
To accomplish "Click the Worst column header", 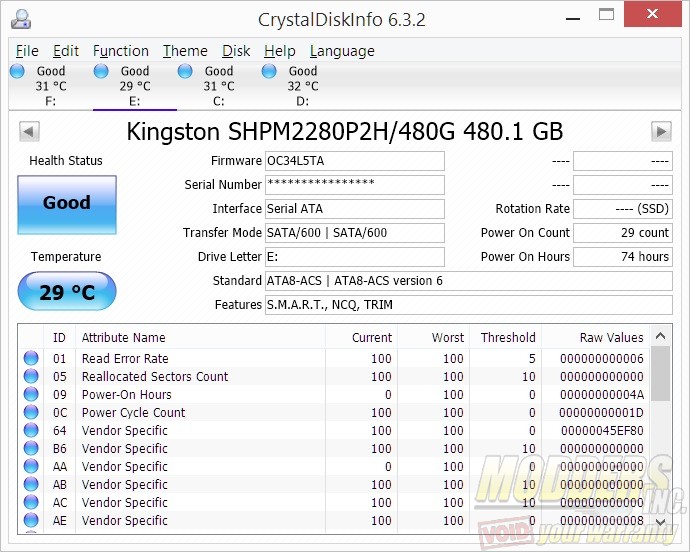I will coord(433,338).
